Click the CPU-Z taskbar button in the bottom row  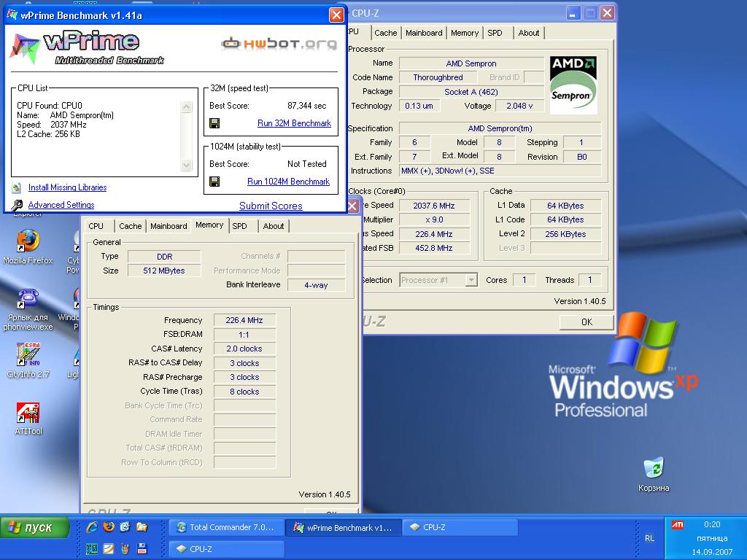(x=227, y=548)
